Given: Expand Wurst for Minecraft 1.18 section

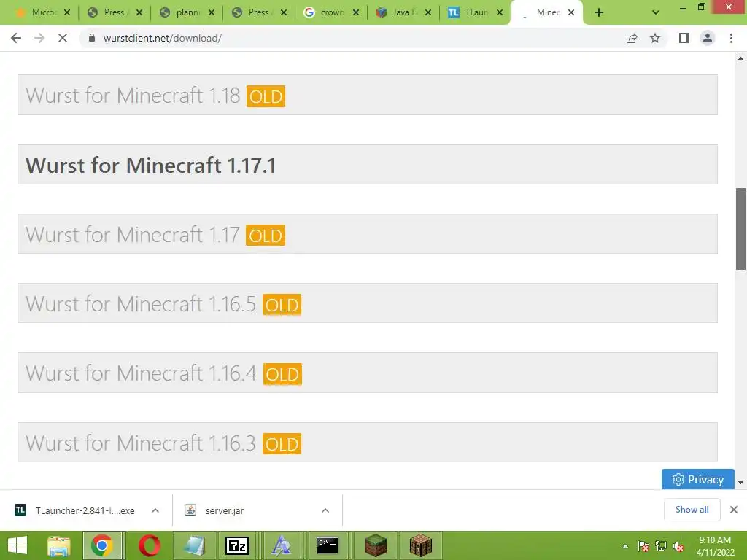Looking at the screenshot, I should tap(368, 95).
